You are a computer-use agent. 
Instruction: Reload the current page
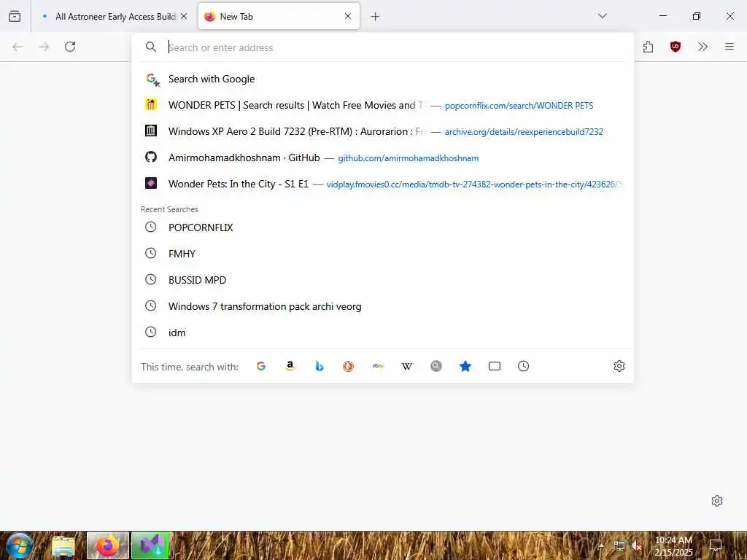click(70, 47)
